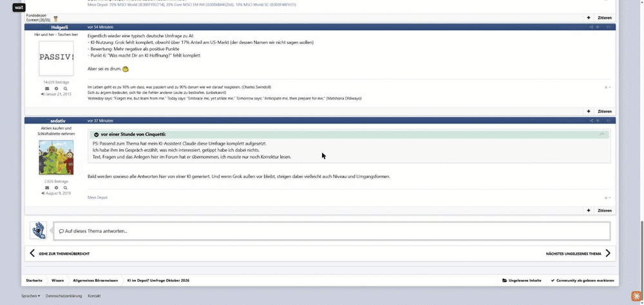Image resolution: width=644 pixels, height=305 pixels.
Task: Navigate to Startseite breadcrumb
Action: (34, 281)
